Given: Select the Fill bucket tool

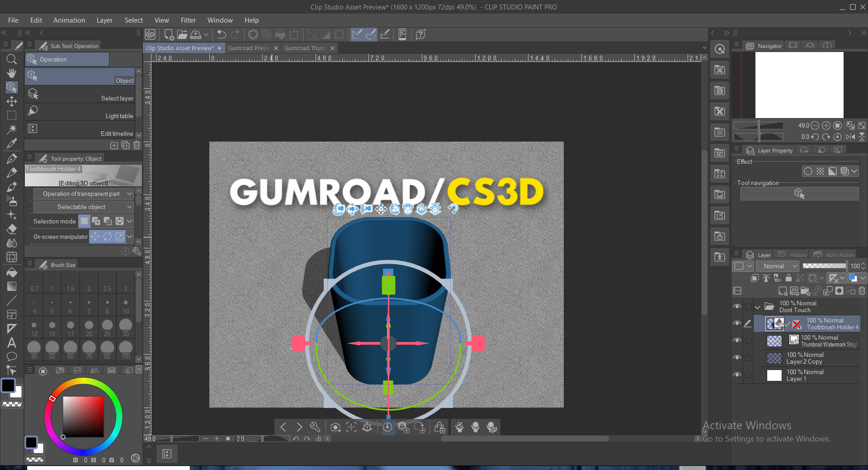Looking at the screenshot, I should point(12,272).
